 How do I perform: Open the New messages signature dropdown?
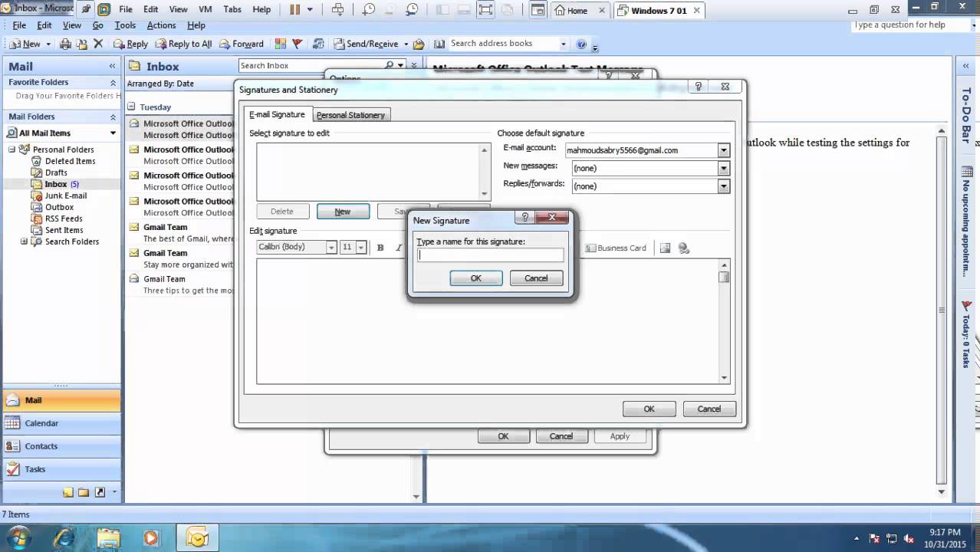coord(723,168)
